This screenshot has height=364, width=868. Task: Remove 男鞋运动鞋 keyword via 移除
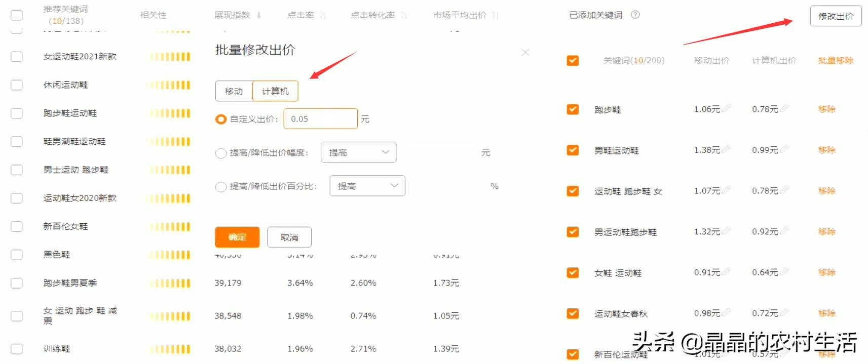click(826, 150)
